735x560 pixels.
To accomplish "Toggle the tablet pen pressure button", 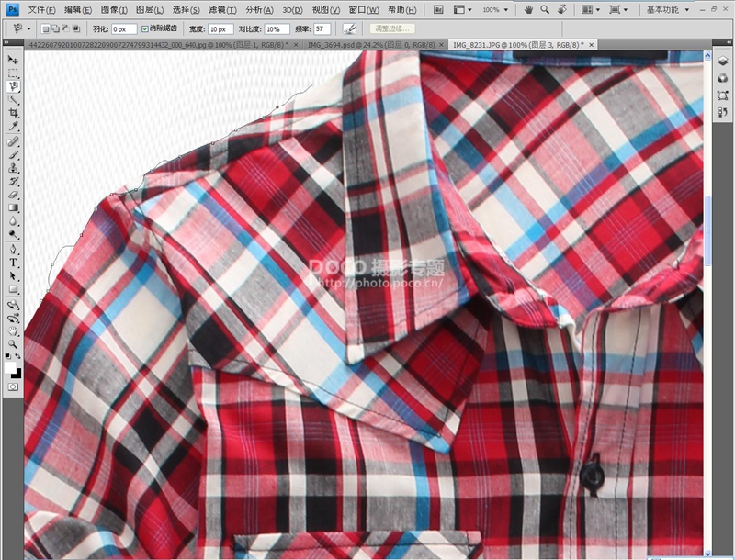I will click(350, 28).
